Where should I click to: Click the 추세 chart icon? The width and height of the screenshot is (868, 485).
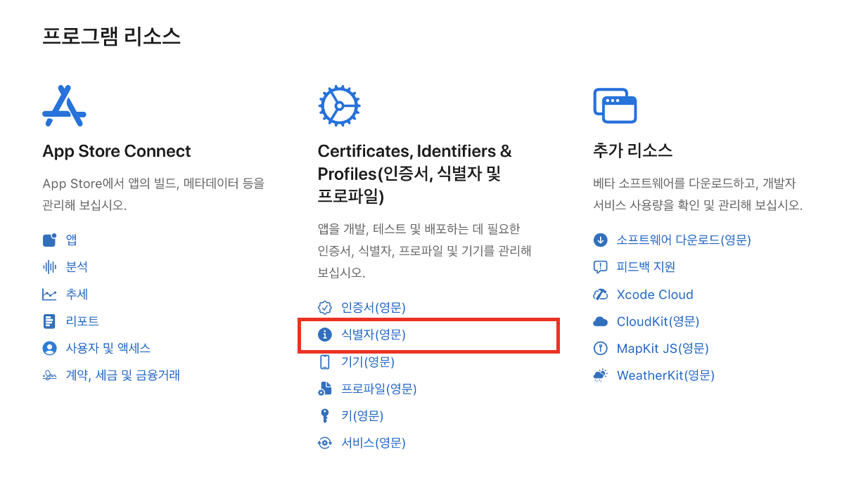coord(49,295)
